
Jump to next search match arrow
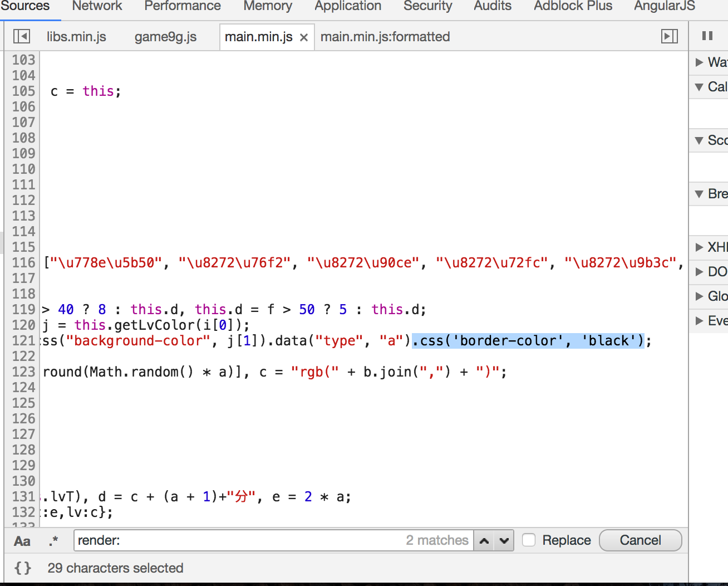tap(504, 540)
